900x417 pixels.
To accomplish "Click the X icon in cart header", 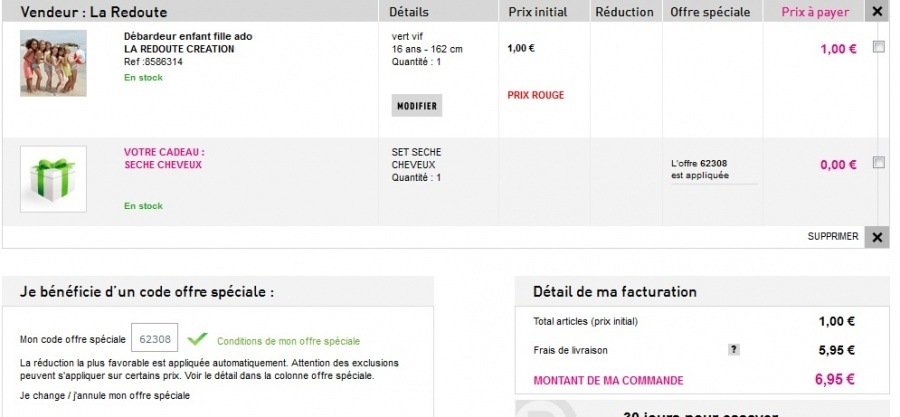I will [x=877, y=12].
